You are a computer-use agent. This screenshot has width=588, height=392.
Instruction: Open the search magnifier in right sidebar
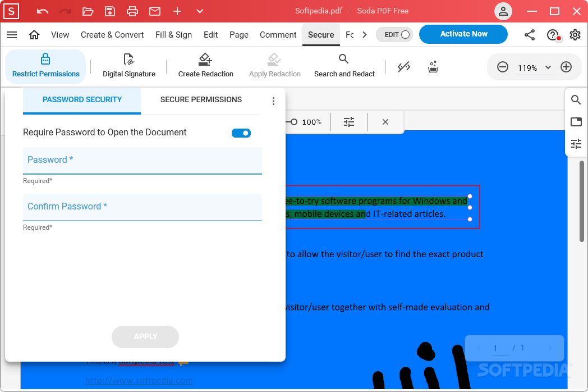(576, 99)
